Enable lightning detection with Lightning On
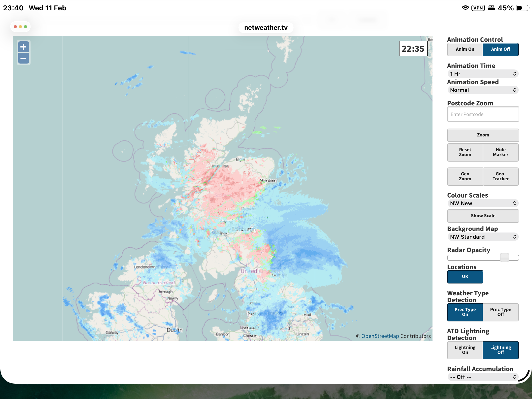 coord(465,350)
